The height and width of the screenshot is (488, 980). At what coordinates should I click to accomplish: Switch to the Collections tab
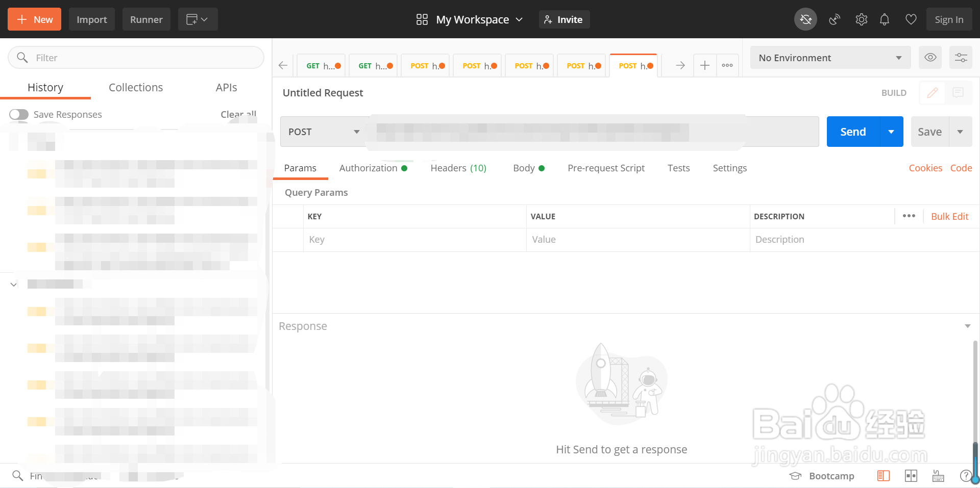(x=136, y=87)
